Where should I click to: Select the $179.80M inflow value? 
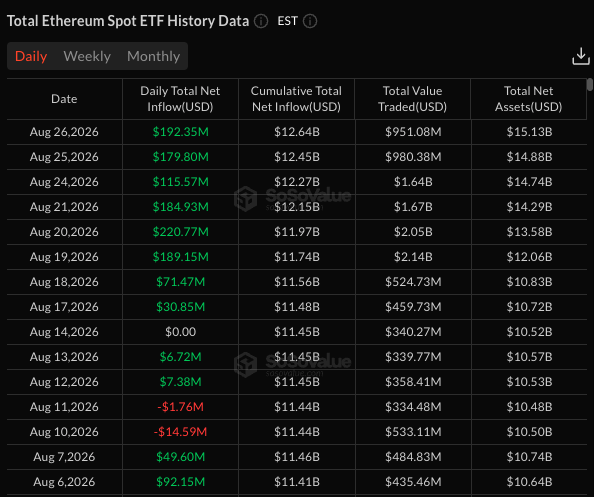(x=180, y=157)
